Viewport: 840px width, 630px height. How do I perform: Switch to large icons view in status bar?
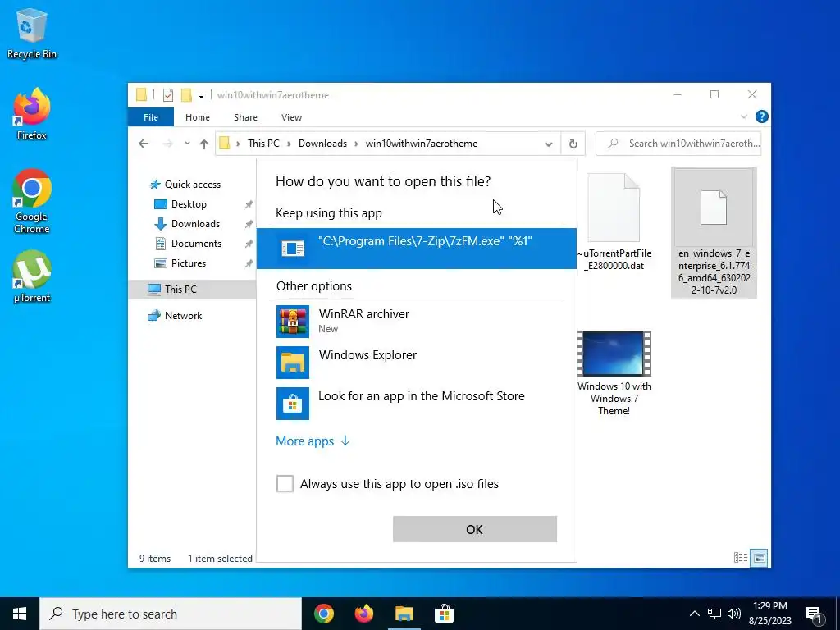click(x=759, y=558)
